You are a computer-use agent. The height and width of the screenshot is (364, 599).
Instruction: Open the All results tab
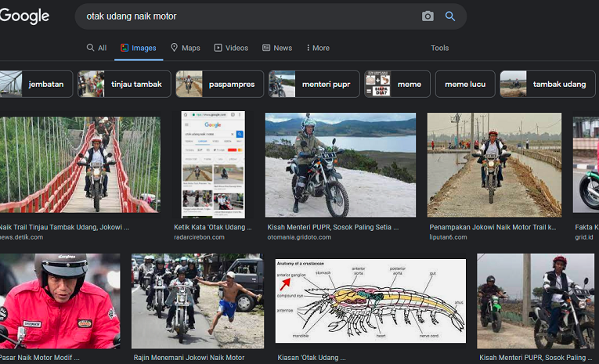tap(96, 48)
